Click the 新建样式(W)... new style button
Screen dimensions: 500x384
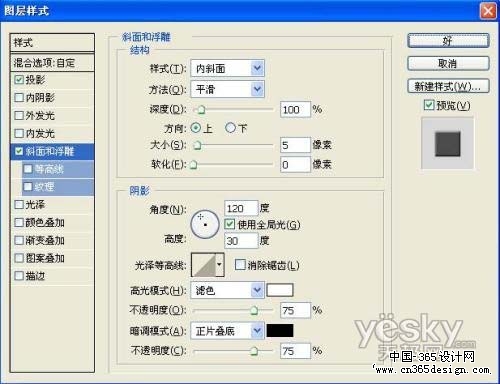tap(448, 87)
